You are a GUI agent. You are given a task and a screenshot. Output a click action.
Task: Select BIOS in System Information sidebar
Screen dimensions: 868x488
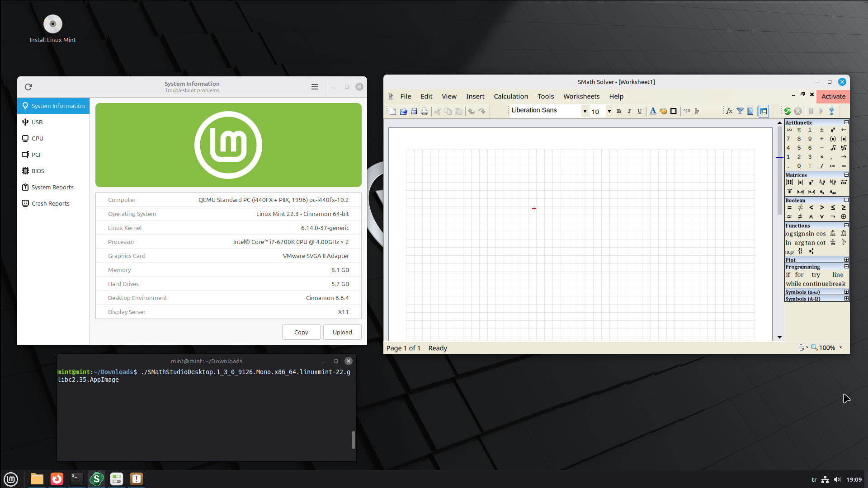click(x=38, y=171)
